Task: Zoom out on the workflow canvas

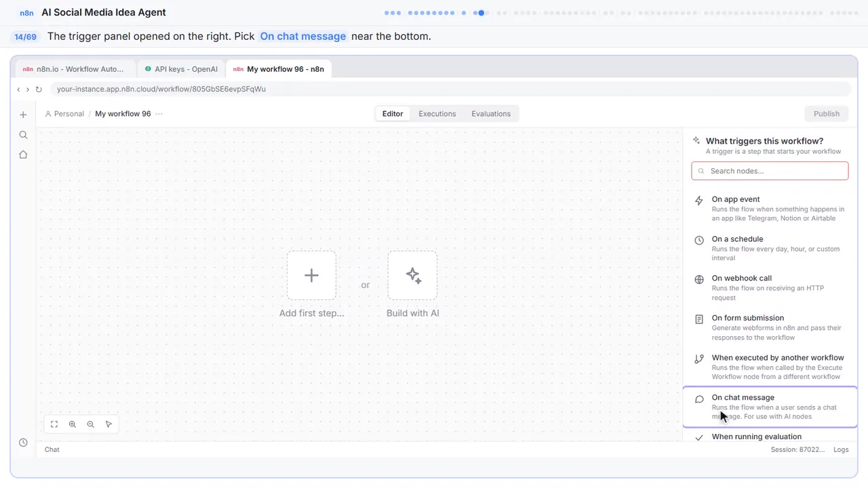Action: 91,424
